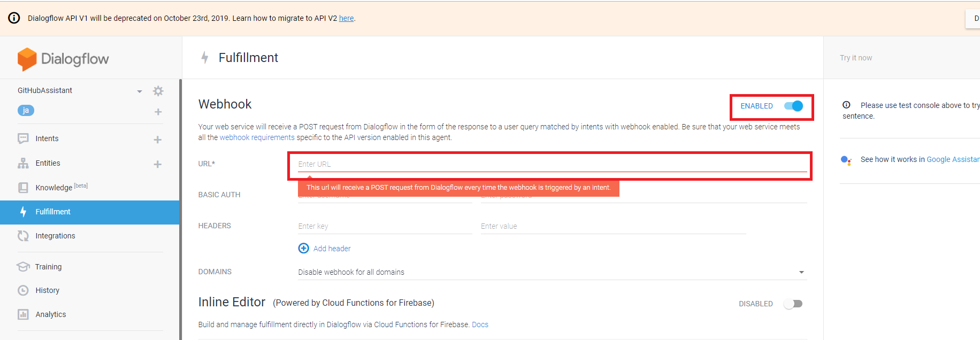Click the headers Enter key field
This screenshot has height=340, width=980.
[x=384, y=226]
